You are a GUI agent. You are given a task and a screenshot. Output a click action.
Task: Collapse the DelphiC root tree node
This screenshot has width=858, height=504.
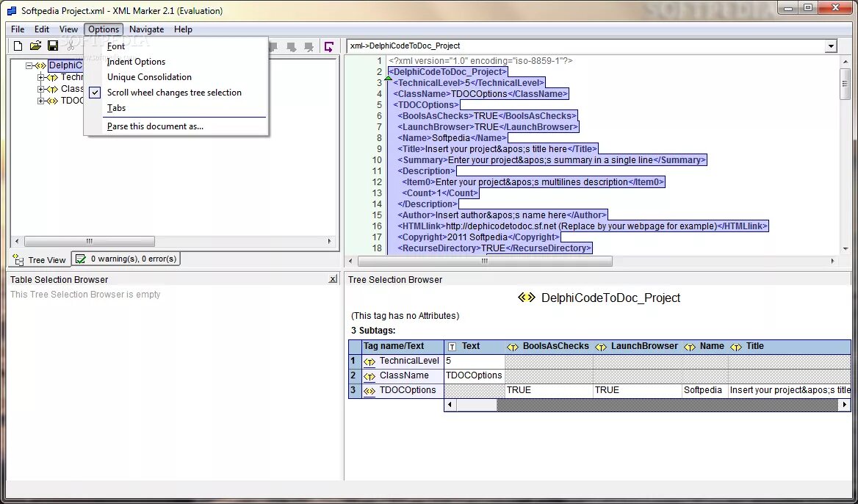(x=29, y=65)
